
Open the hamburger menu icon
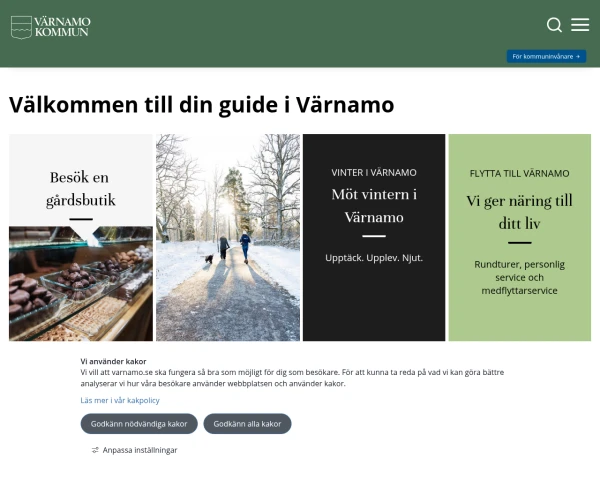[580, 24]
